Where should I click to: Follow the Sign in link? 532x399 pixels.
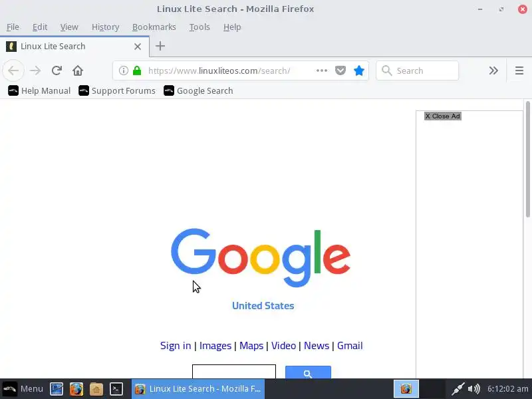[x=176, y=345]
